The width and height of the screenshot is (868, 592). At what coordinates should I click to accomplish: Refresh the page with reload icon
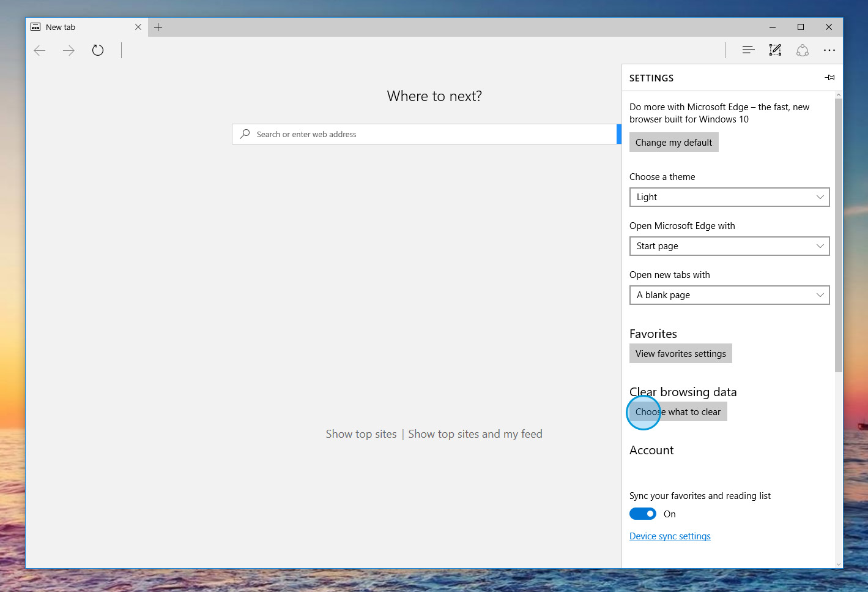pos(98,50)
